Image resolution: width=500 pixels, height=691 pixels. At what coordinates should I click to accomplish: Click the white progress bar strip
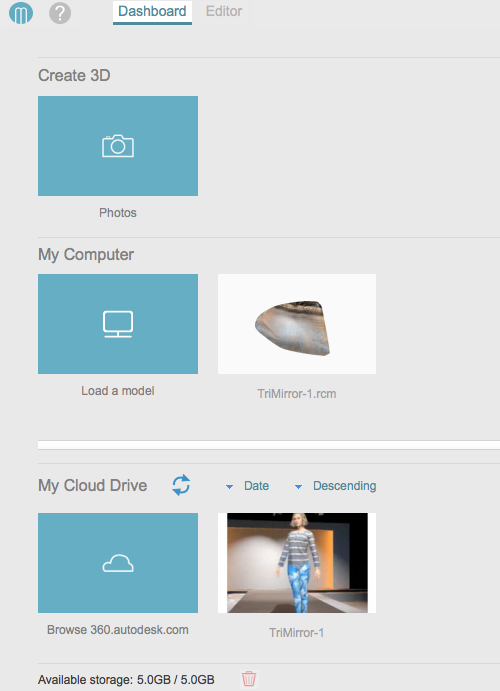point(269,445)
